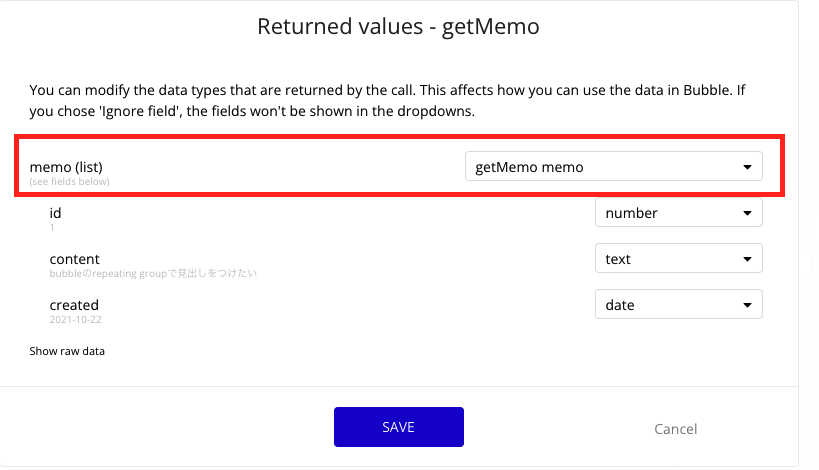Show raw data of the call

[x=67, y=351]
